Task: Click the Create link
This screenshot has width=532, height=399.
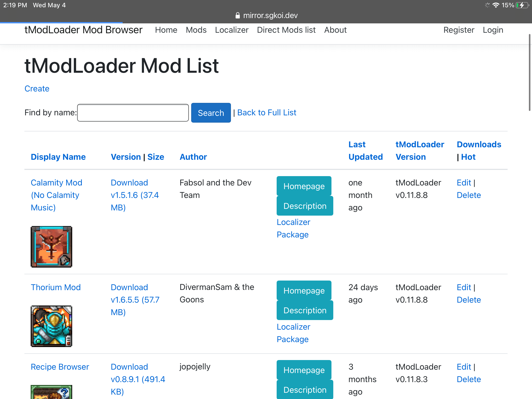Action: 37,89
